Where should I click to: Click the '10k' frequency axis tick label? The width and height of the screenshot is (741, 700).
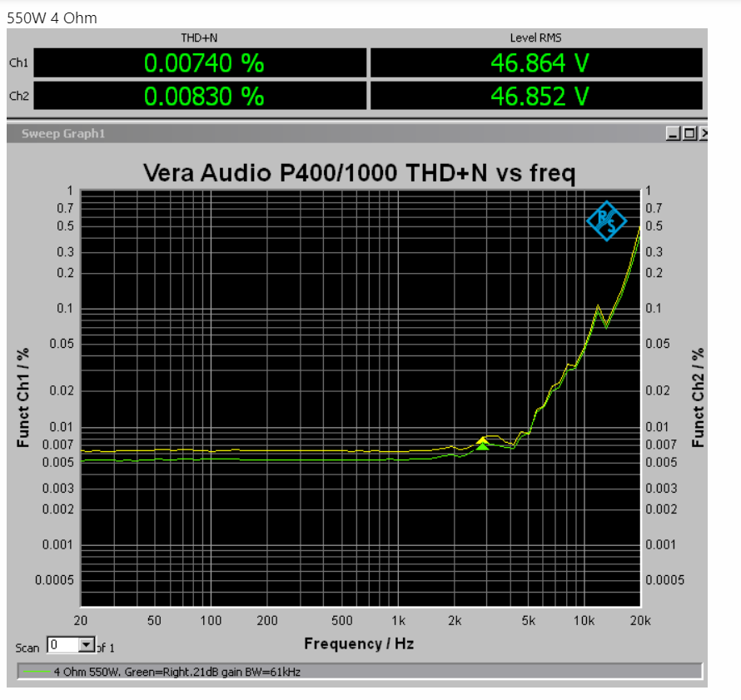584,621
